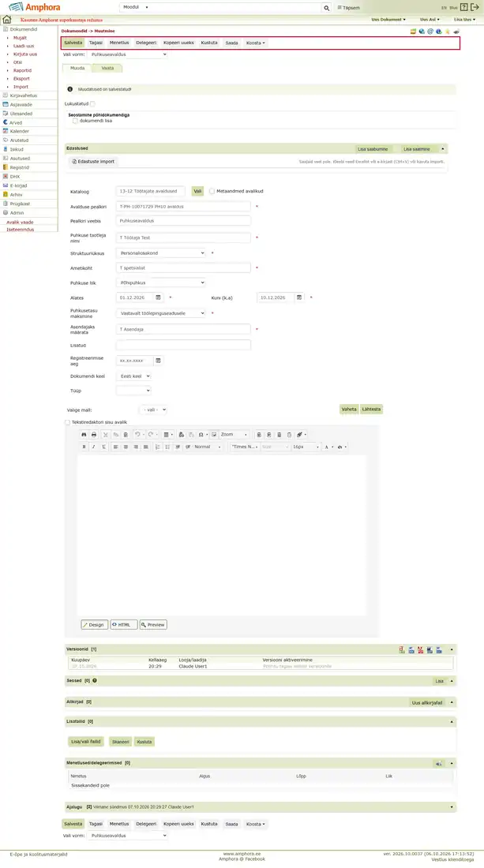Switch editor to HTML view
Screen dimensions: 484x868
point(123,624)
